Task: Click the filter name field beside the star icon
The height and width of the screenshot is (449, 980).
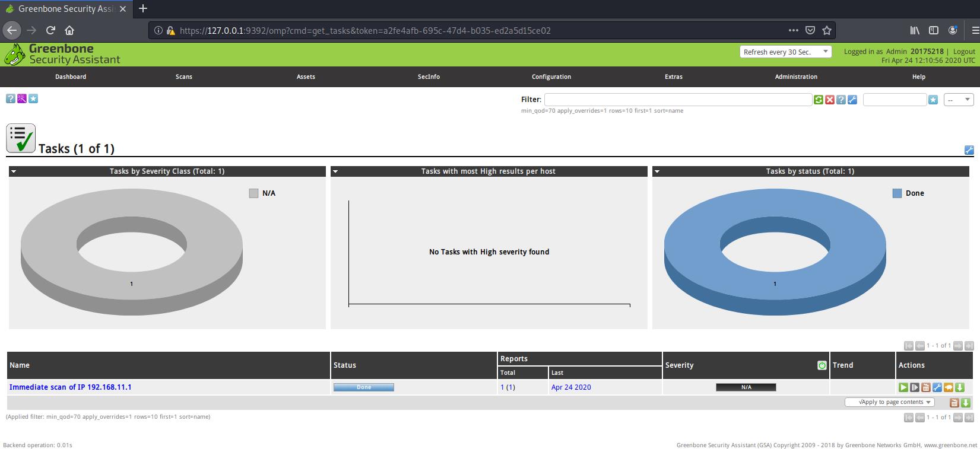Action: coord(895,100)
